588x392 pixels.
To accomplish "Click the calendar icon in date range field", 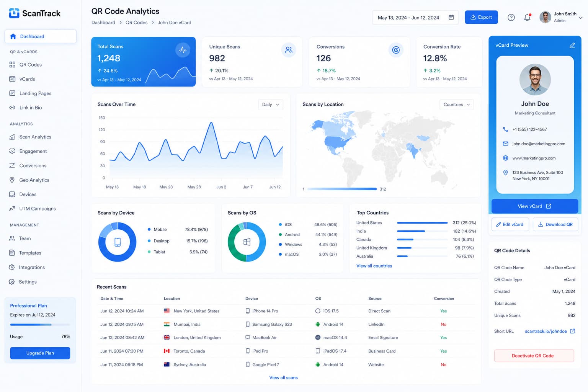I will point(451,17).
